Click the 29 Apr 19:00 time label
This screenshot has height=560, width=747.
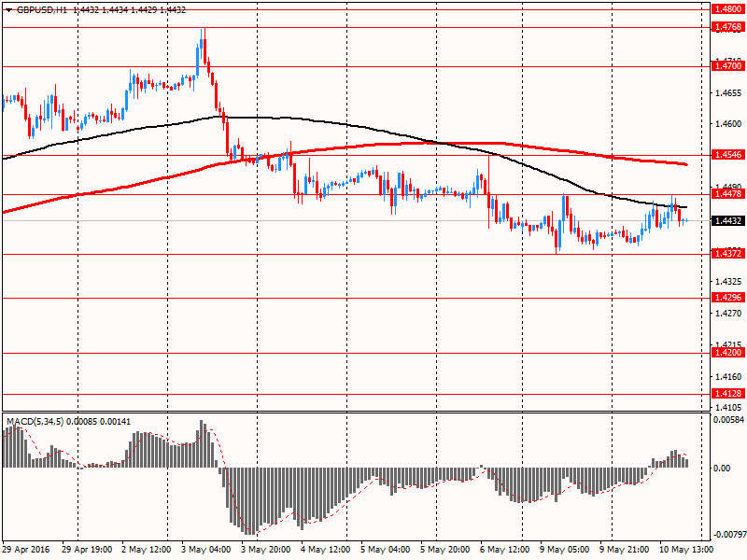87,550
